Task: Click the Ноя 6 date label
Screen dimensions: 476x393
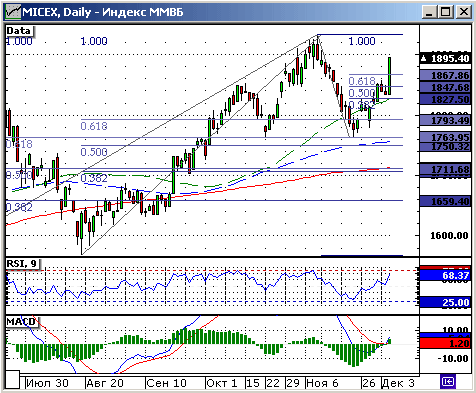Action: pyautogui.click(x=322, y=383)
